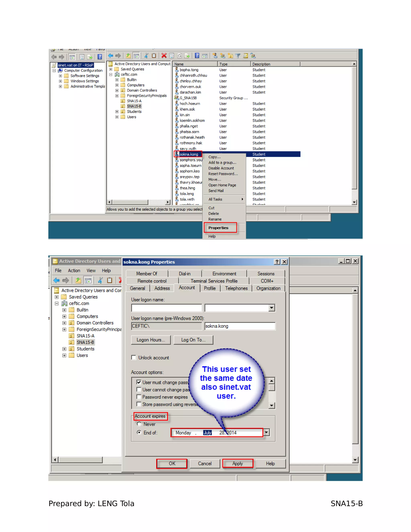Open the logon name domain suffix dropdown

(x=272, y=308)
